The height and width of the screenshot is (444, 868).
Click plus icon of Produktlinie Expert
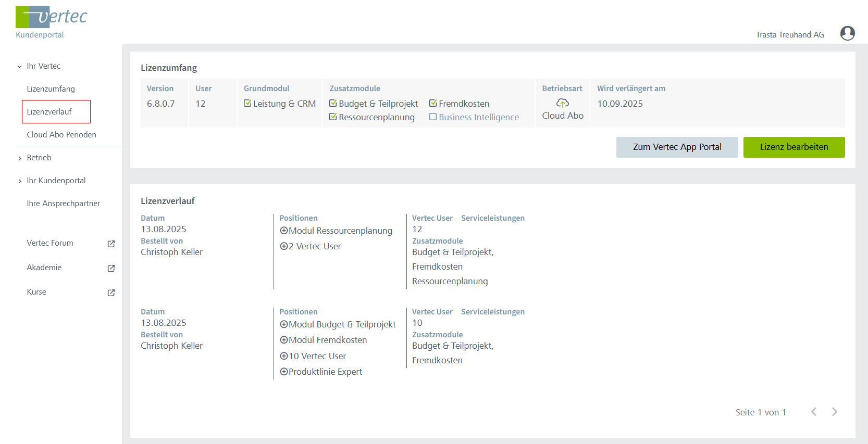pos(284,372)
